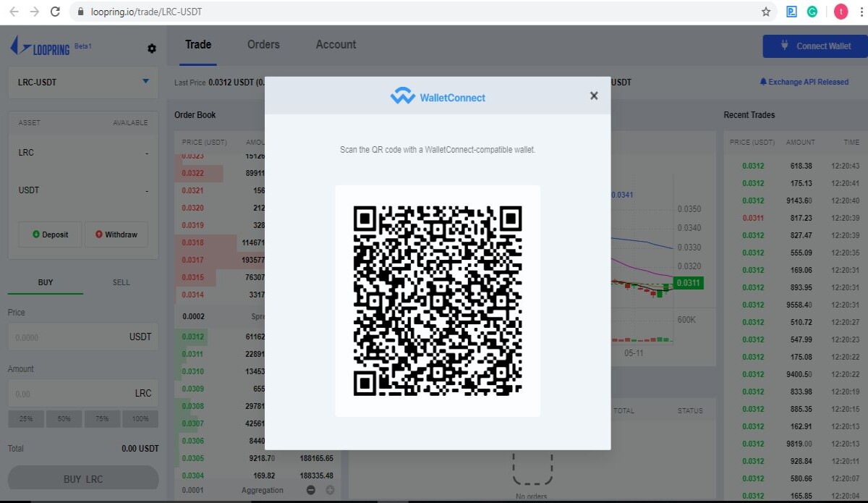
Task: Select the 25% amount button
Action: coord(26,418)
